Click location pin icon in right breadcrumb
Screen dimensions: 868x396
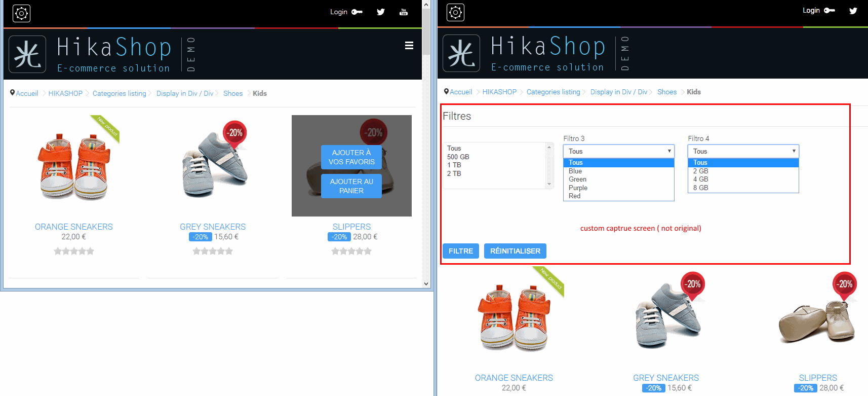point(447,91)
